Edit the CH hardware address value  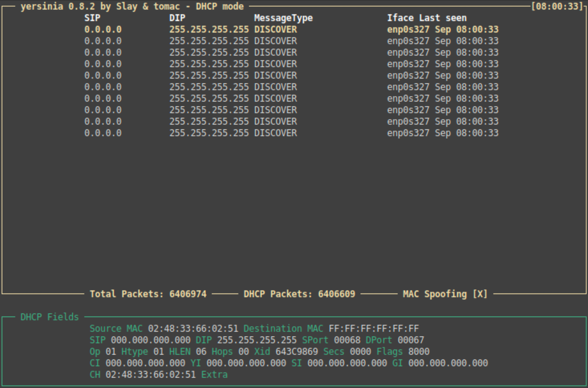[x=151, y=375]
